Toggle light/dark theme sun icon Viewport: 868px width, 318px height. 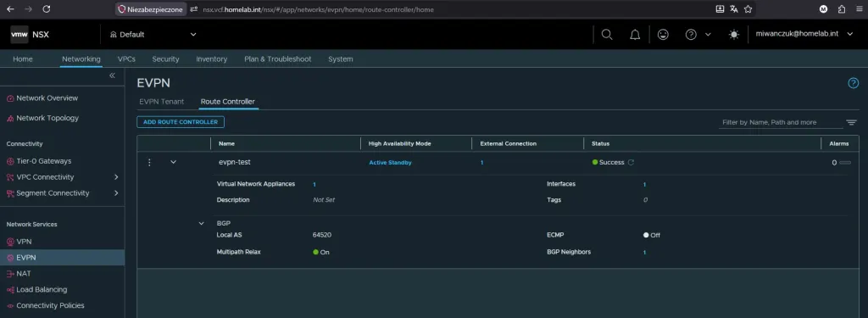tap(733, 35)
